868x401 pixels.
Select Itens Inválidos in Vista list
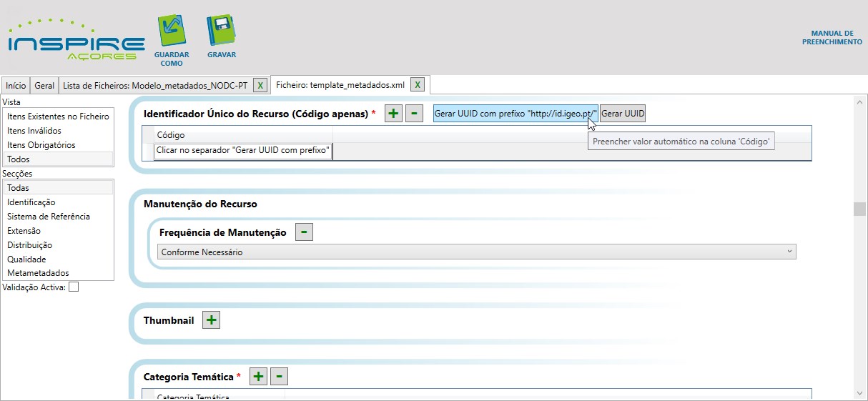coord(34,131)
